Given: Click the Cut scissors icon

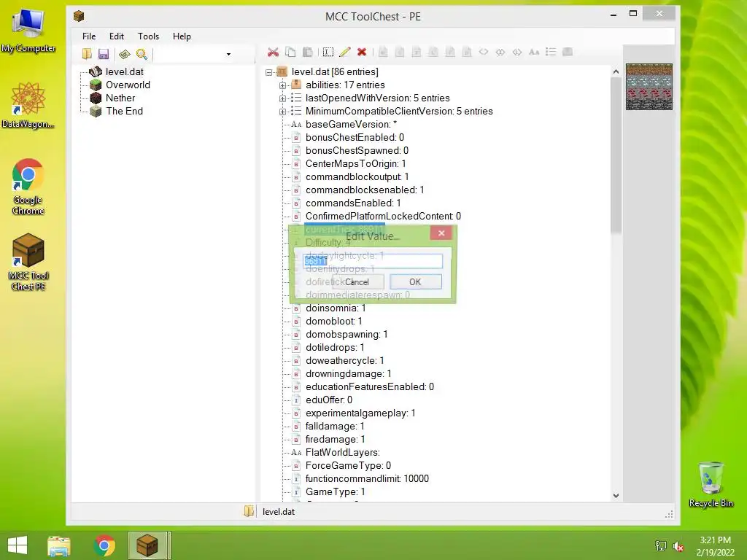Looking at the screenshot, I should 273,52.
